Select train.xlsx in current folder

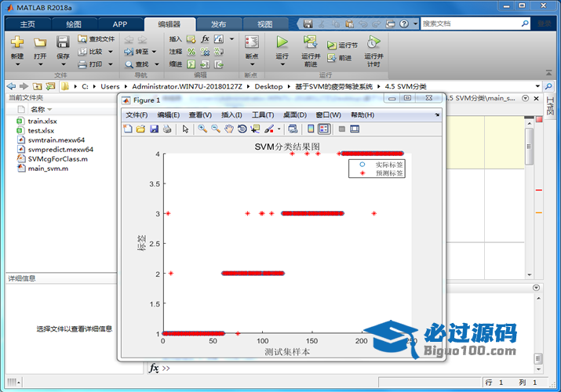42,122
